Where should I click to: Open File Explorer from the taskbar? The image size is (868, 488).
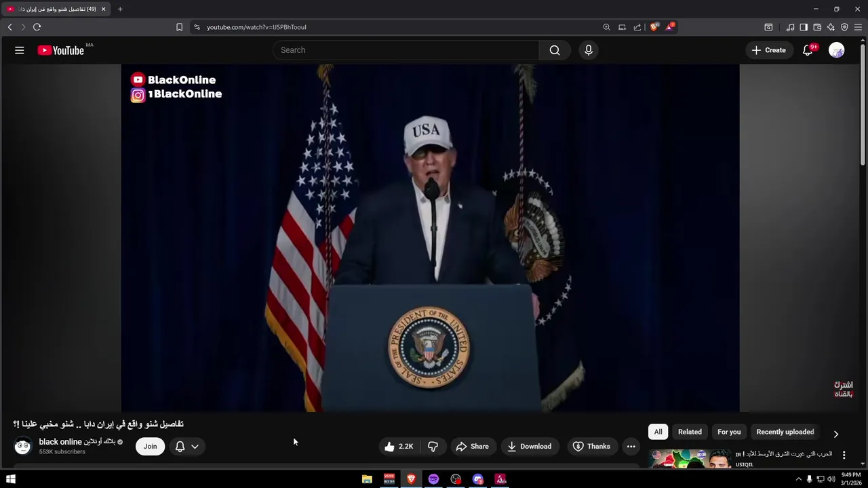pos(367,479)
